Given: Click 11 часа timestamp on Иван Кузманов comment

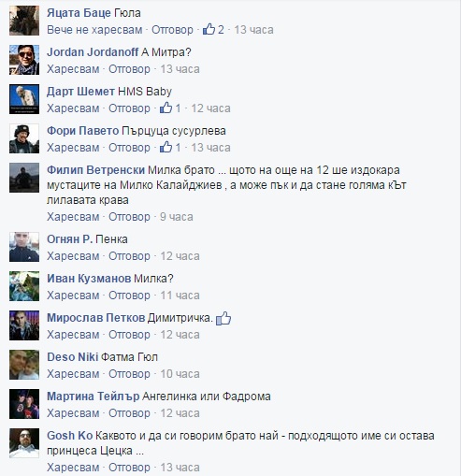Looking at the screenshot, I should tap(180, 296).
